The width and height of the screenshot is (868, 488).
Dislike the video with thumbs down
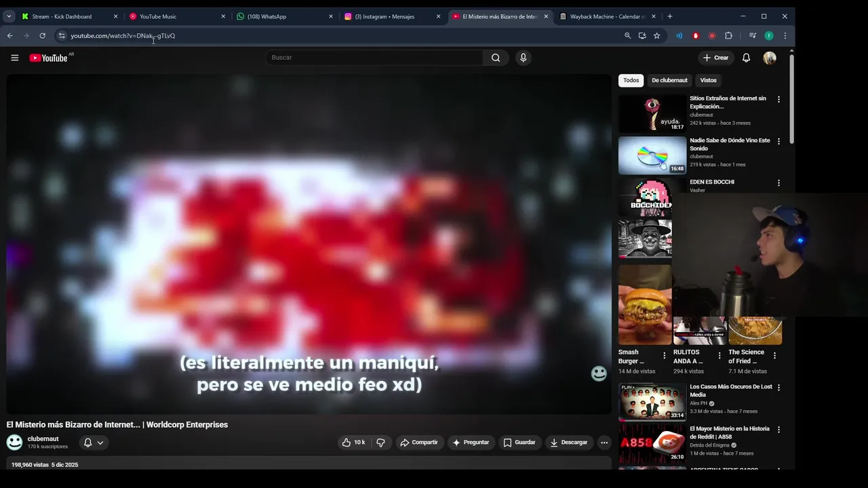tap(380, 443)
